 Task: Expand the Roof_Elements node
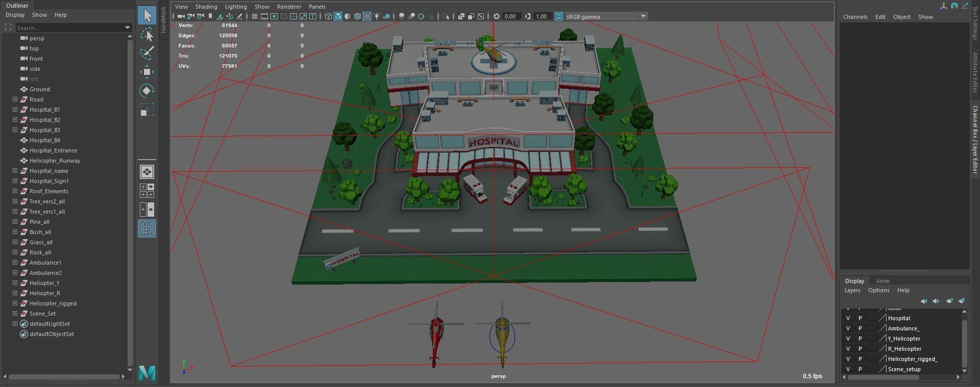coord(15,191)
